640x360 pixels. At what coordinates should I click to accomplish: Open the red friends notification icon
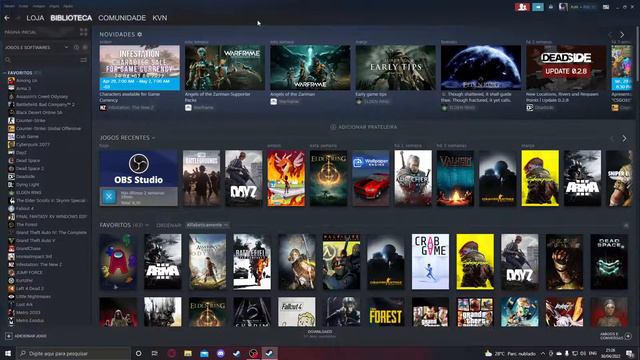click(522, 7)
